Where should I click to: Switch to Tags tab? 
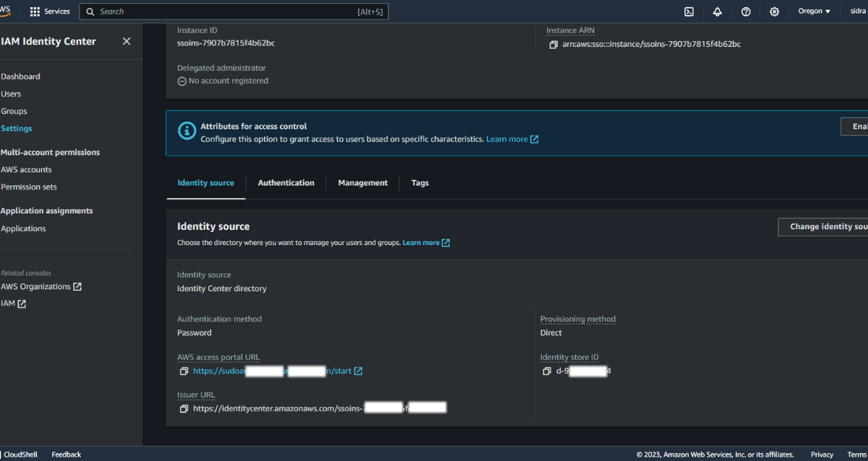tap(420, 183)
